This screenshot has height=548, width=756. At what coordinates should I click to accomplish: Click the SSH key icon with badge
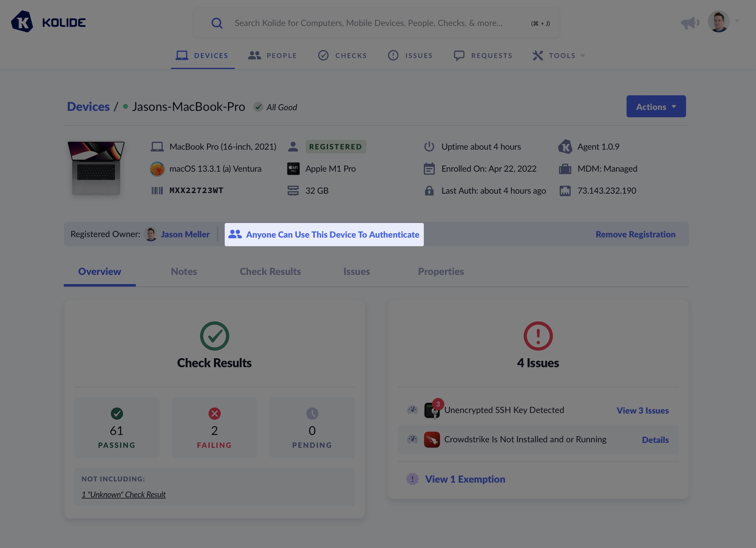coord(432,410)
